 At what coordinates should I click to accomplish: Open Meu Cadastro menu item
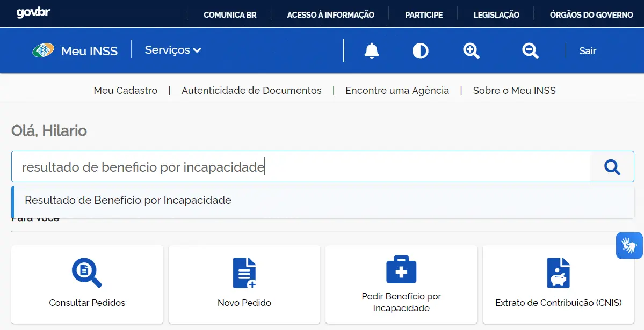tap(126, 90)
